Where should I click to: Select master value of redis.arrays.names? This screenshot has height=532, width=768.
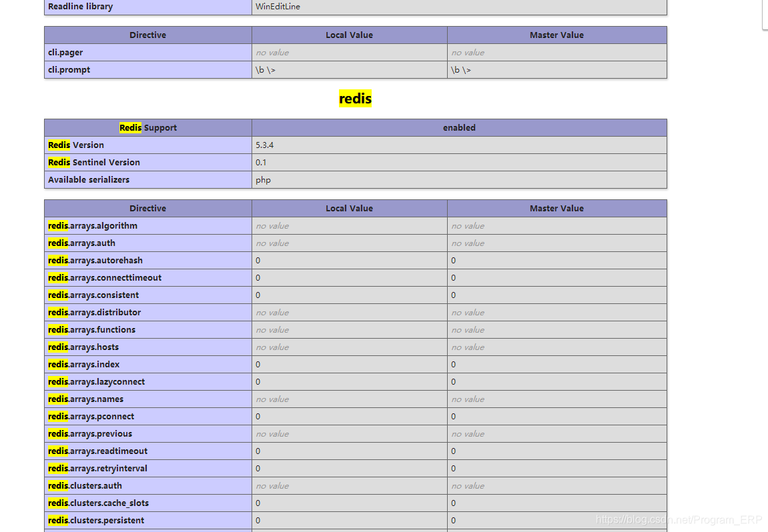pos(468,399)
